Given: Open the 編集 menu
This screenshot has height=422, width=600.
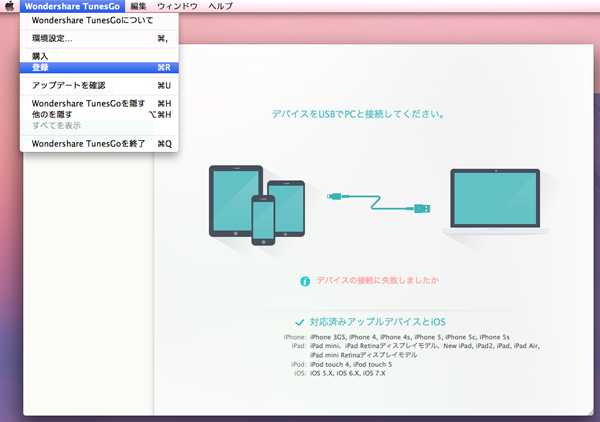Looking at the screenshot, I should 138,6.
